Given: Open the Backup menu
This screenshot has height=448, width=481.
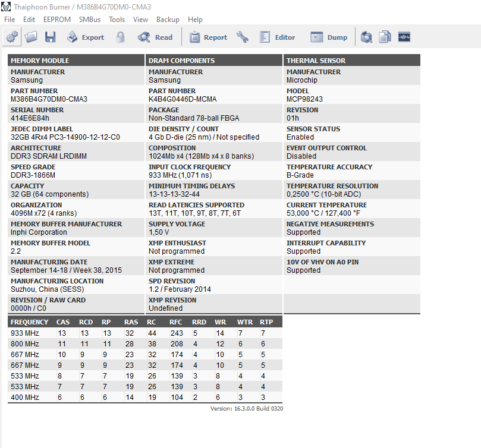Looking at the screenshot, I should 168,20.
